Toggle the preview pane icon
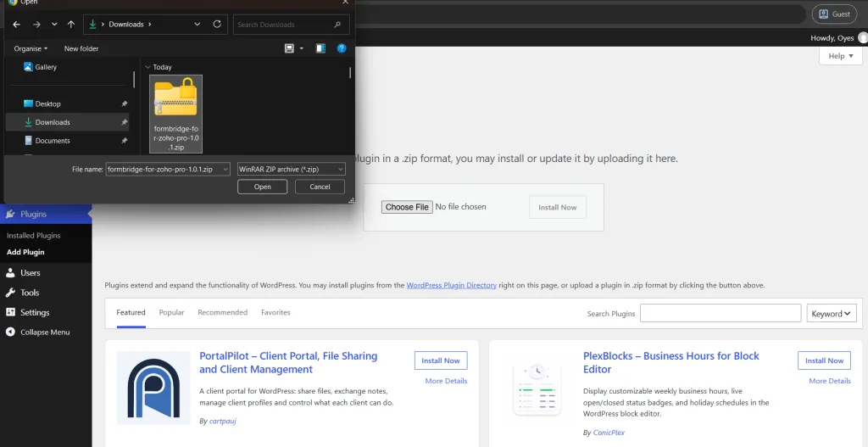 click(320, 48)
